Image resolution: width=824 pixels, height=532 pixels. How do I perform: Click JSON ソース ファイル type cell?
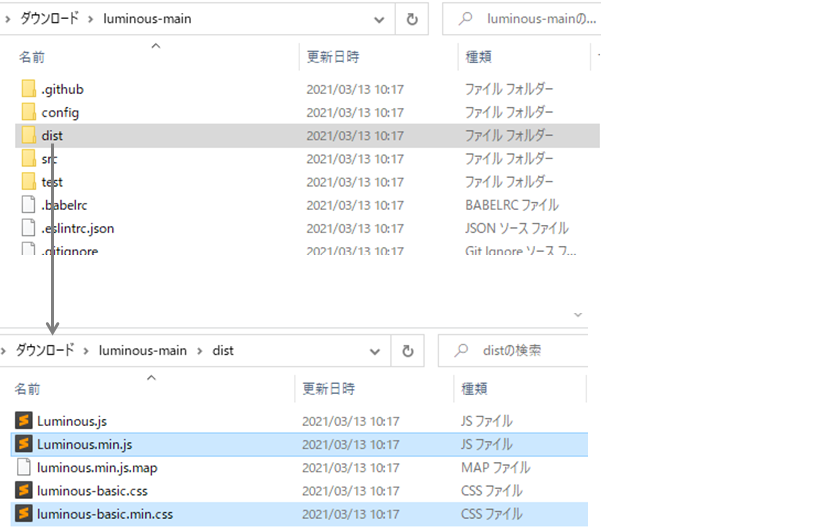pyautogui.click(x=517, y=228)
